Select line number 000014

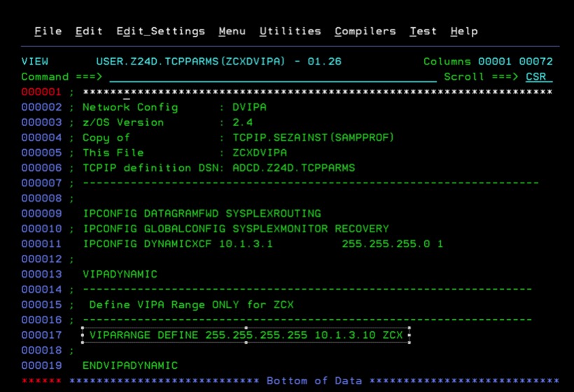click(x=41, y=290)
